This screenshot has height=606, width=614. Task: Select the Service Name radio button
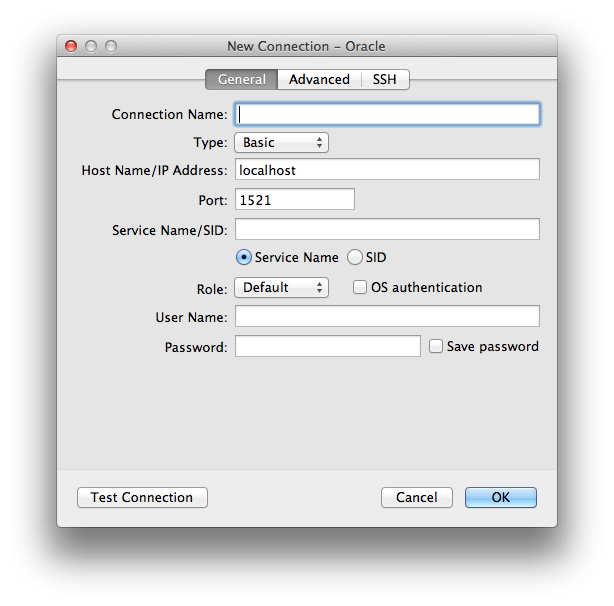tap(244, 258)
